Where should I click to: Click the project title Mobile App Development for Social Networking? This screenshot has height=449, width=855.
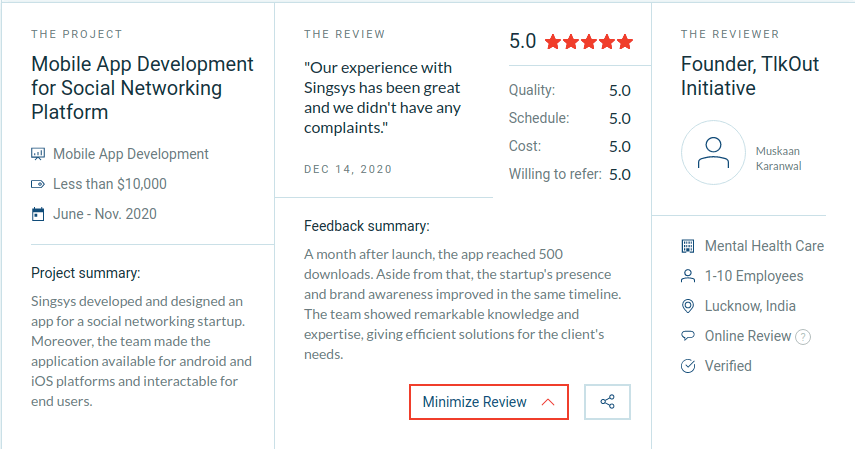click(x=142, y=88)
